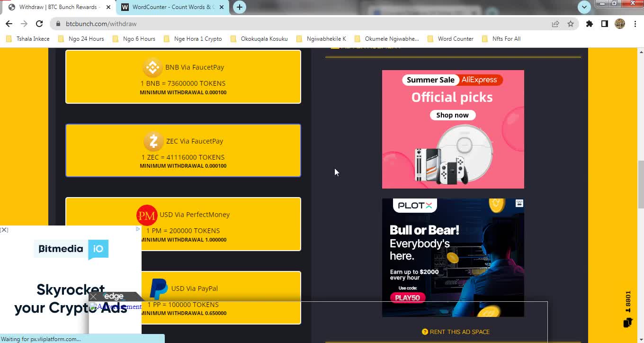
Task: Close the edge overlay ad with X
Action: (x=93, y=297)
